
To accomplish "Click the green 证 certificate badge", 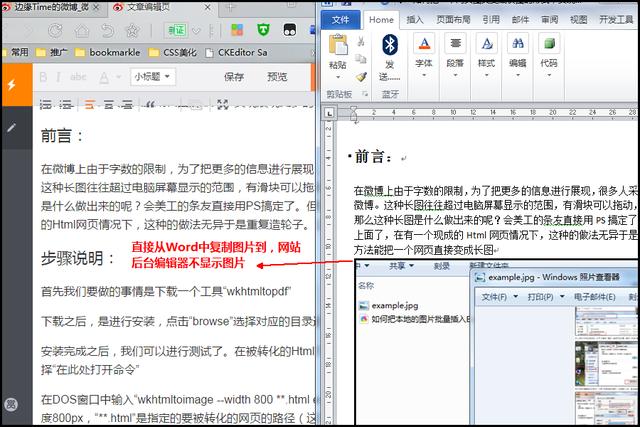I will [x=176, y=30].
